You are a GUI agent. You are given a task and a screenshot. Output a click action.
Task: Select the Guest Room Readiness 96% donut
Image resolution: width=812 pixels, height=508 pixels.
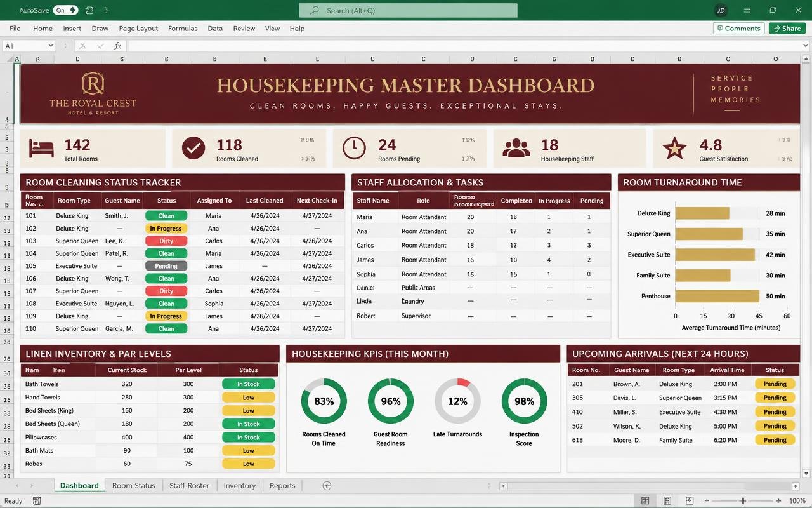(391, 401)
